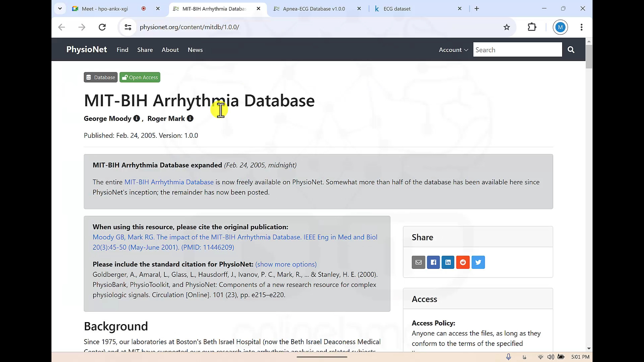644x362 pixels.
Task: Show Roger Mark author info icon
Action: [x=190, y=118]
